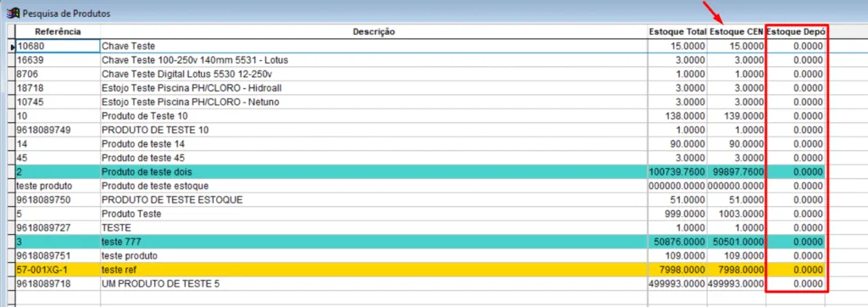Click Estoque CEN value 99897.7600
This screenshot has width=868, height=307.
(738, 172)
